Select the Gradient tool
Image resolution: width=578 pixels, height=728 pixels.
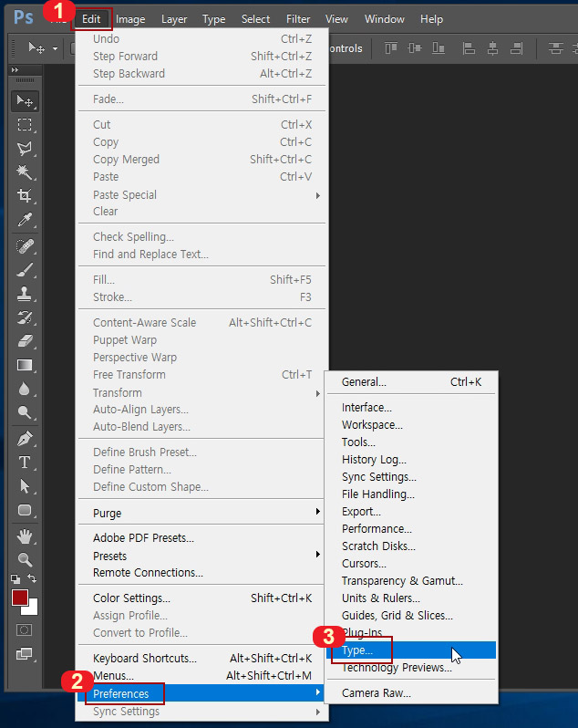[x=25, y=366]
